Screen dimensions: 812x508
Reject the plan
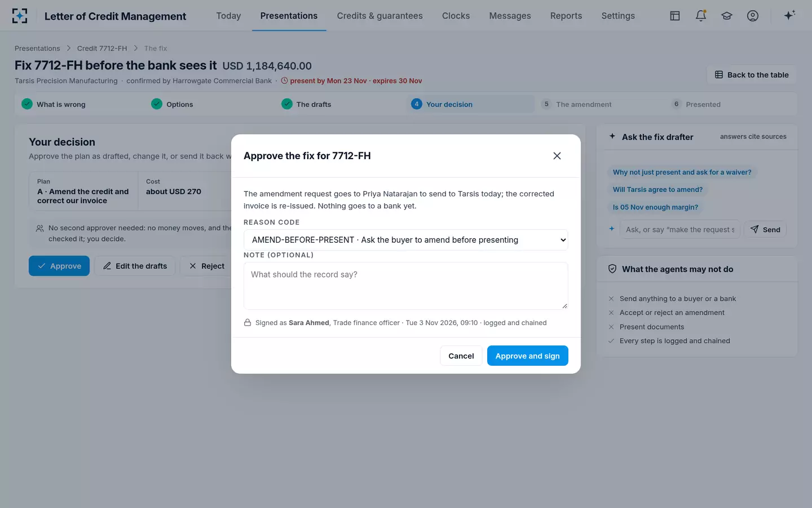pos(206,266)
